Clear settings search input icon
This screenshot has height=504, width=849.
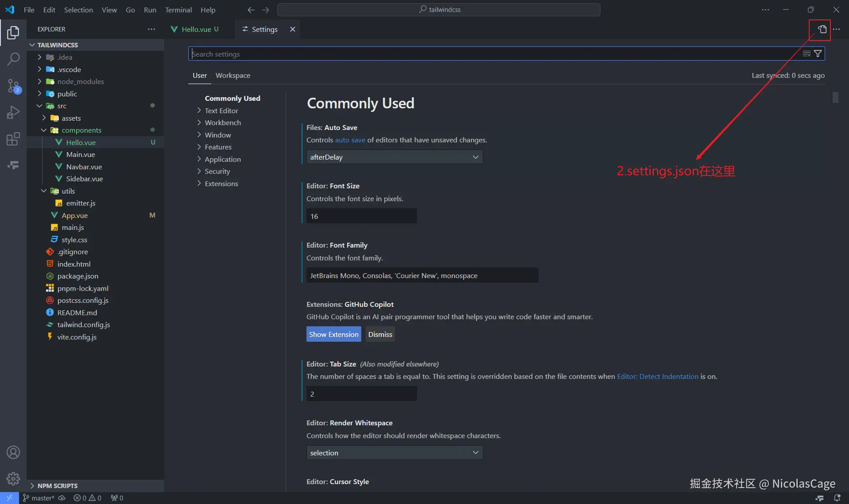click(807, 53)
